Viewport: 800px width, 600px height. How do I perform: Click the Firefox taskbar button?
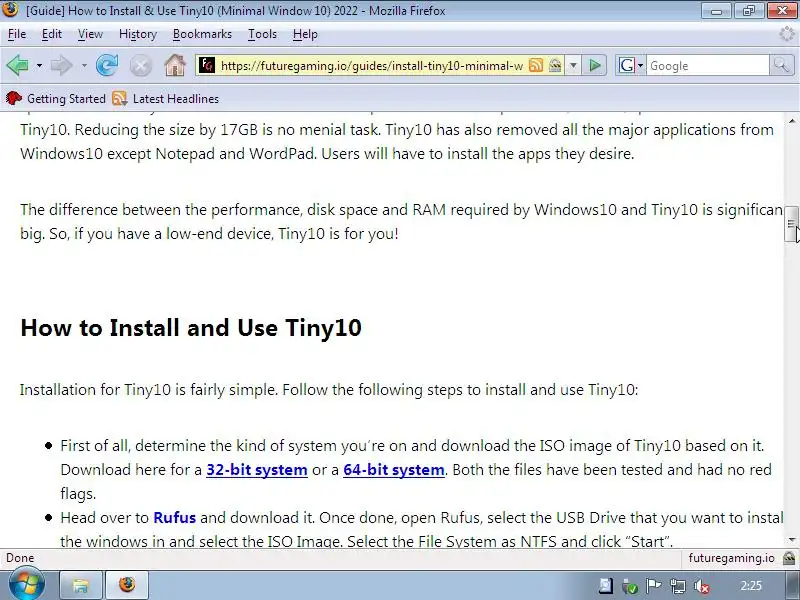(127, 585)
